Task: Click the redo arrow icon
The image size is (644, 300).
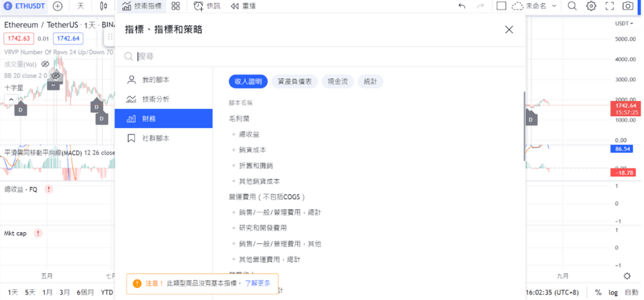Action: pos(480,6)
